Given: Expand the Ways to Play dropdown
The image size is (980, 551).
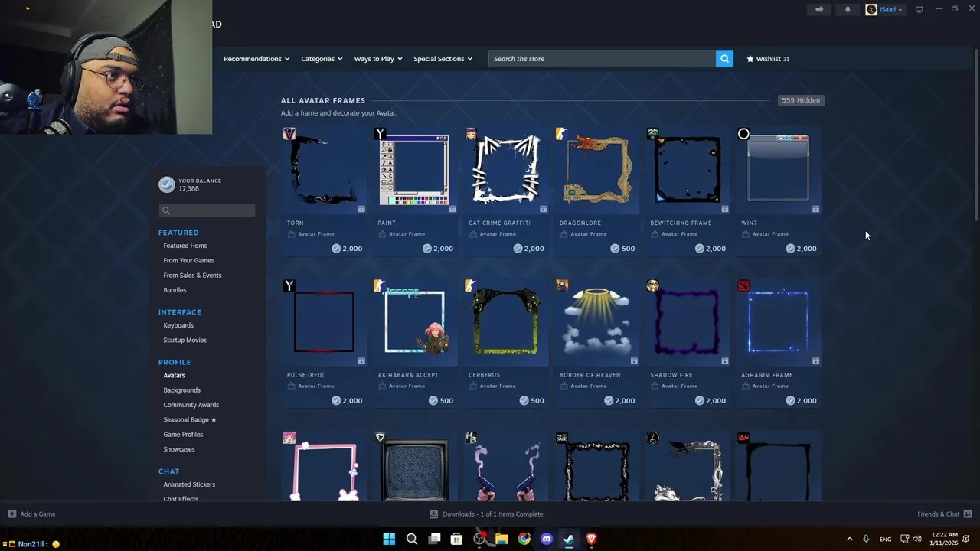Looking at the screenshot, I should [x=378, y=59].
